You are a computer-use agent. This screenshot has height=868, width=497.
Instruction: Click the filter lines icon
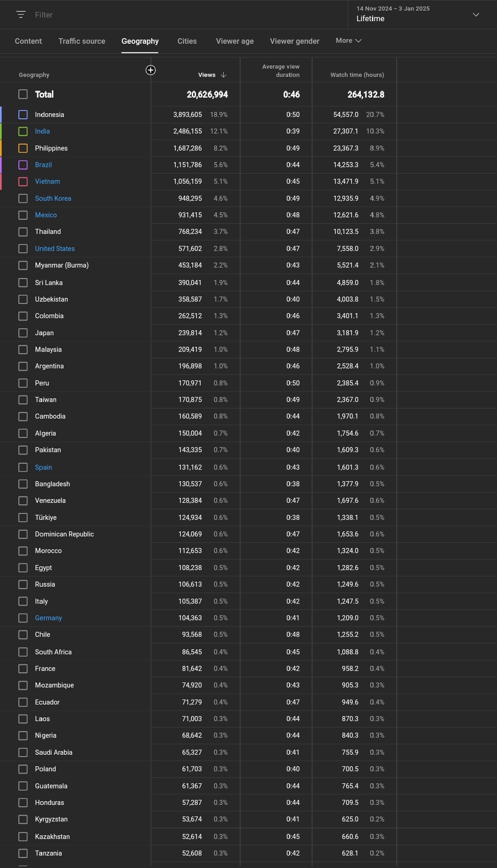click(x=21, y=15)
